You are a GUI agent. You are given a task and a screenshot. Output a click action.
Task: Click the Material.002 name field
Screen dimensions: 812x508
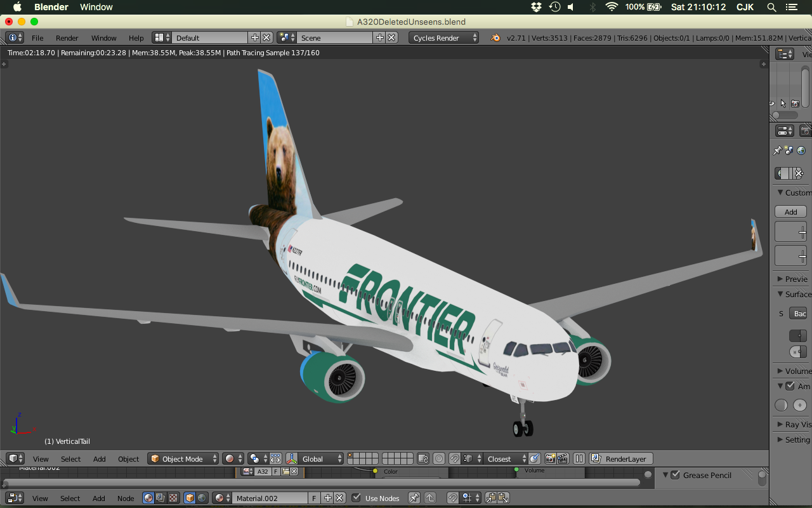pos(270,498)
